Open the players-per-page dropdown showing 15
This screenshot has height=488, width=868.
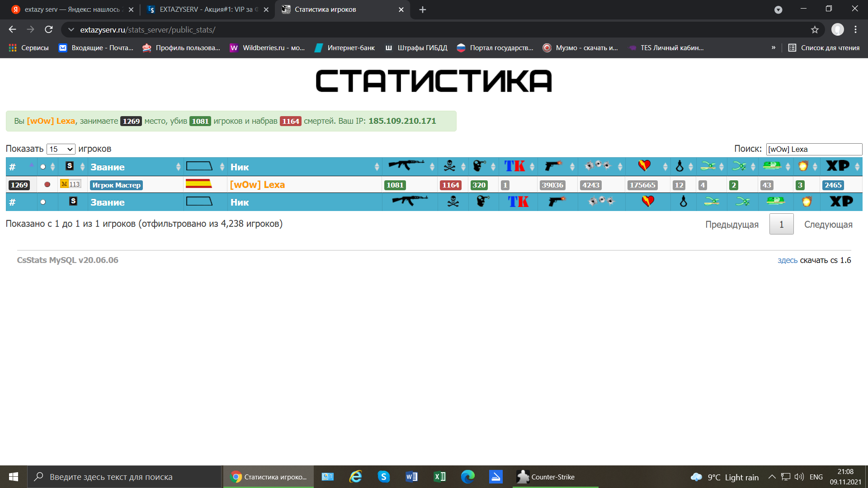pos(61,149)
